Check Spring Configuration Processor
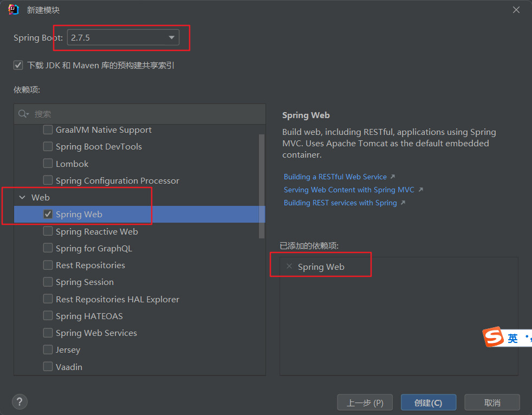532x415 pixels. (x=48, y=180)
